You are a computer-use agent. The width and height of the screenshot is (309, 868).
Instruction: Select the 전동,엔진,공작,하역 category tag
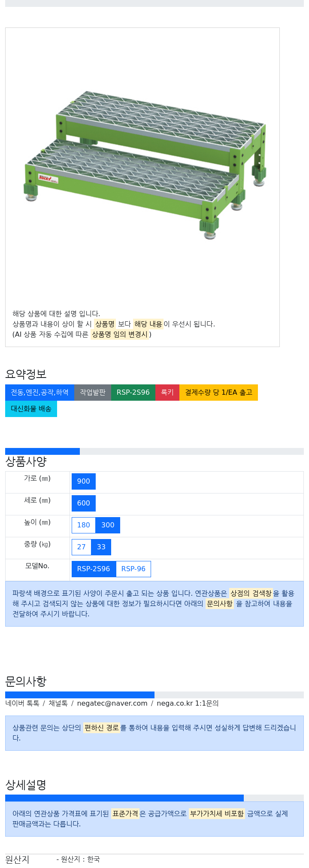pos(39,393)
